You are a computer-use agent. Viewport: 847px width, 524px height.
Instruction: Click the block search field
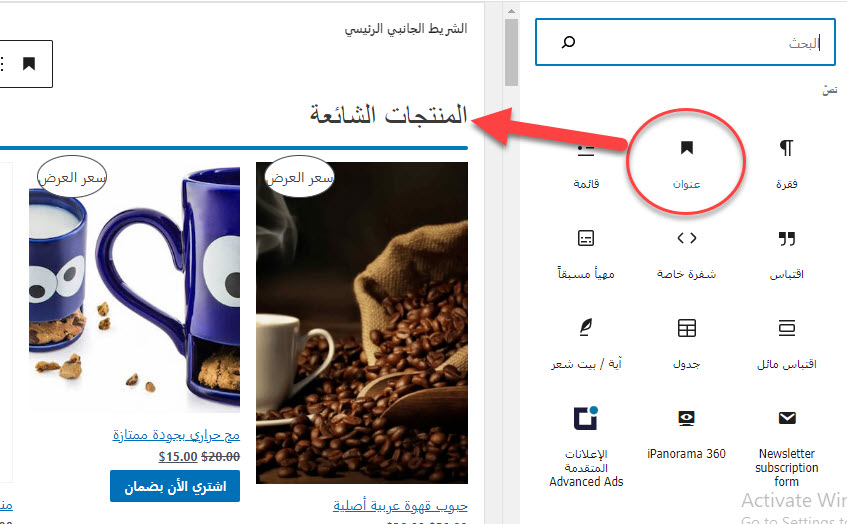point(685,42)
